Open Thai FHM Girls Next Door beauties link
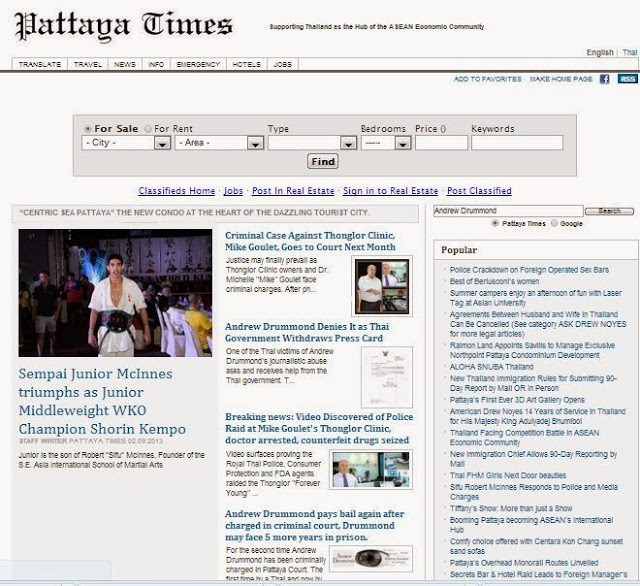Image resolution: width=640 pixels, height=586 pixels. 508,475
